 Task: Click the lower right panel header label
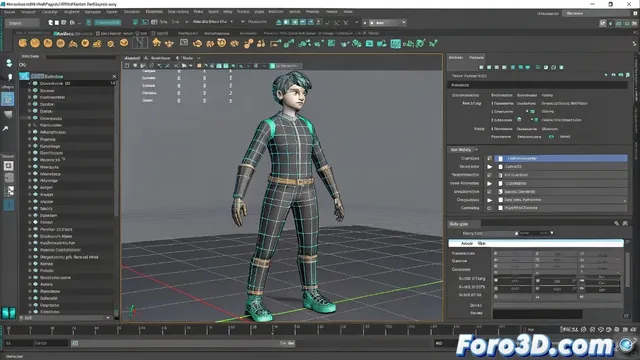point(458,224)
